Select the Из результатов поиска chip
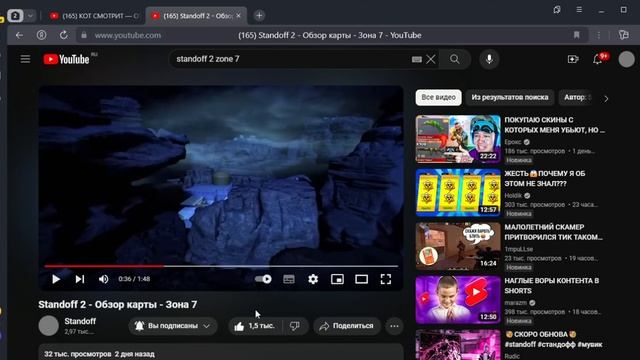This screenshot has width=640, height=360. click(510, 98)
